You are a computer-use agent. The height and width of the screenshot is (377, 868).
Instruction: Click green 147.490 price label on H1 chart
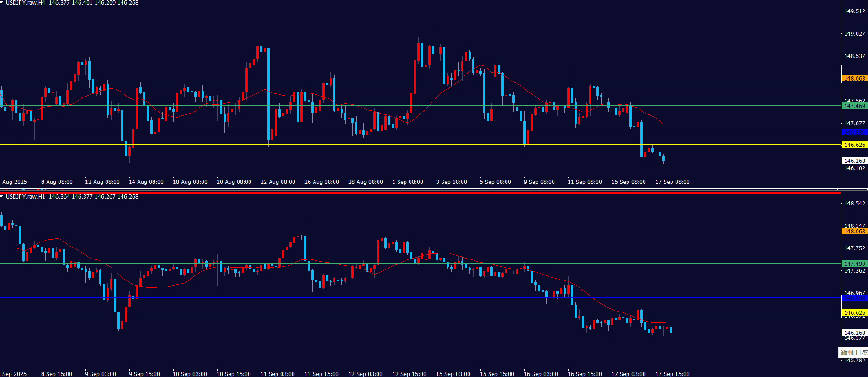coord(854,264)
